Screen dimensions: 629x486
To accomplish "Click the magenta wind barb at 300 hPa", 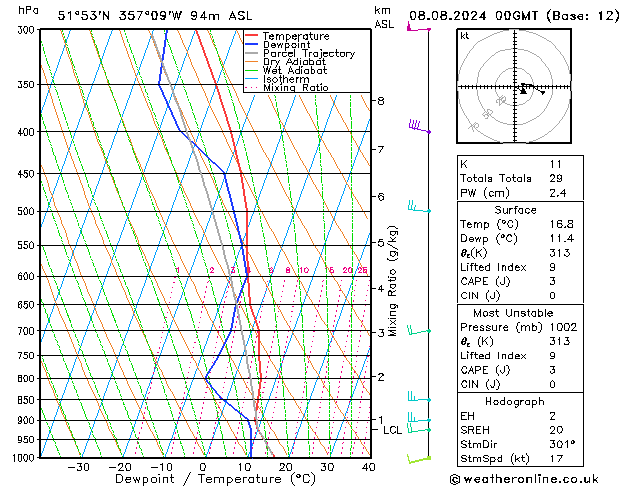I will click(x=417, y=28).
